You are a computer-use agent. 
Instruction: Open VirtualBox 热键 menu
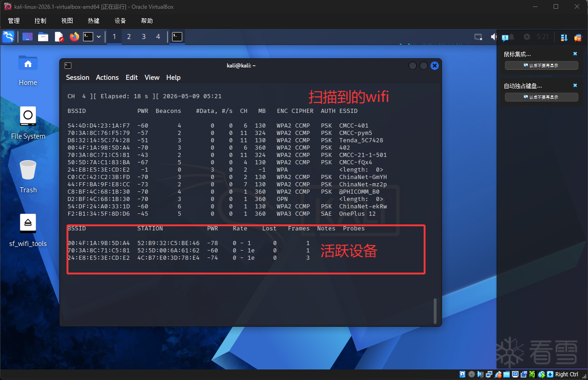point(94,21)
